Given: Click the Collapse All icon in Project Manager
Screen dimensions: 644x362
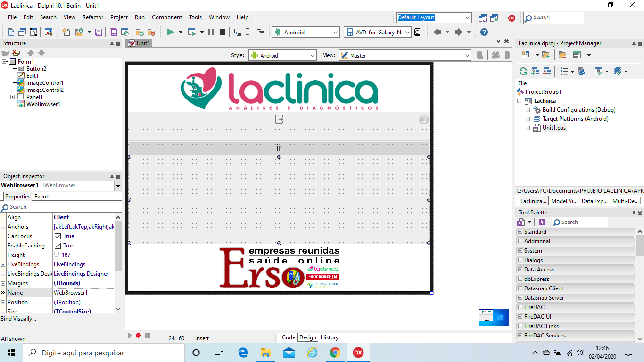Looking at the screenshot, I should (x=547, y=71).
